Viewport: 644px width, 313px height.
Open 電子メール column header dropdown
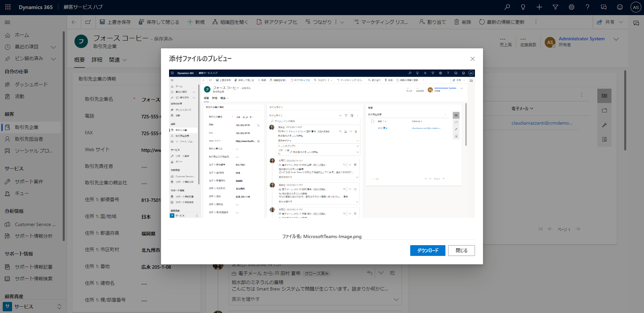[x=522, y=108]
